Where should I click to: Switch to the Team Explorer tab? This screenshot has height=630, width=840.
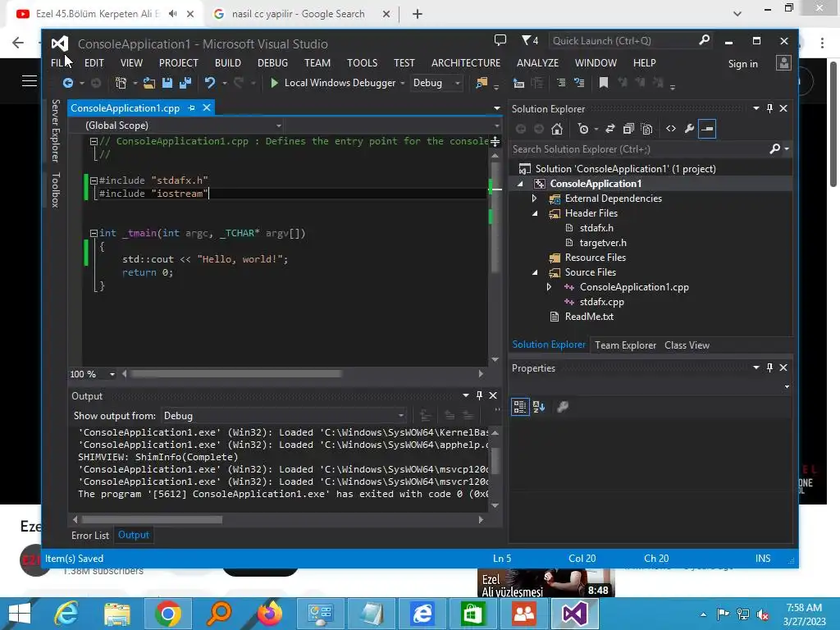pyautogui.click(x=625, y=345)
